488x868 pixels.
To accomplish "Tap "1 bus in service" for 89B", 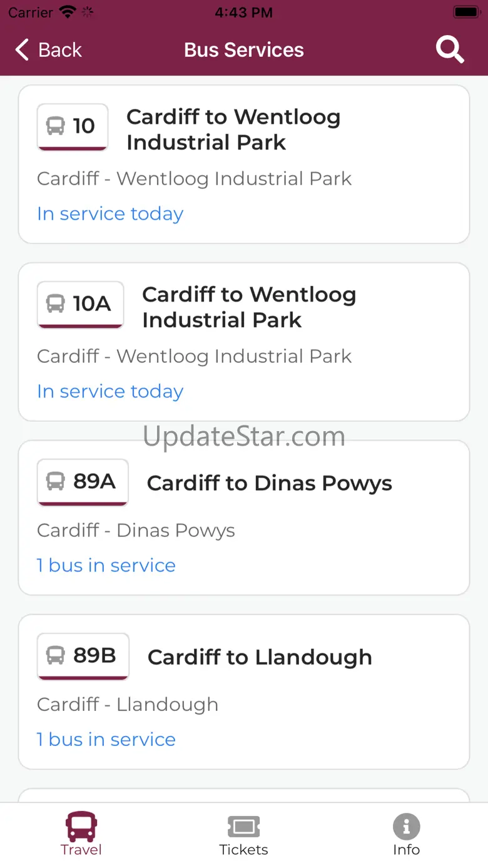I will [x=106, y=739].
